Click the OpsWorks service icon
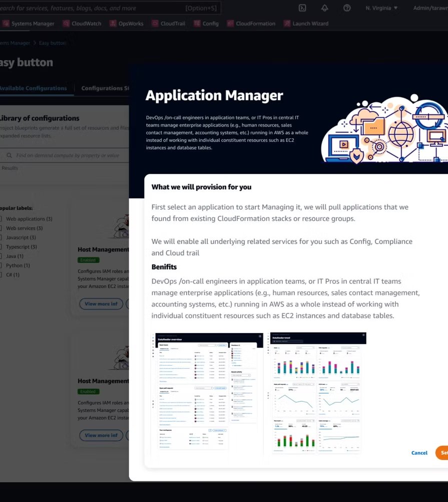 (x=113, y=24)
